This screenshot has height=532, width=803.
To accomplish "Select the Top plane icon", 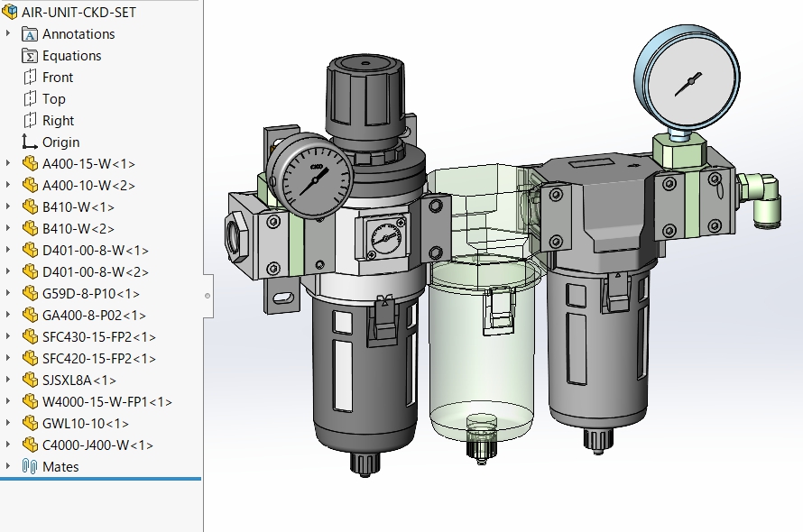I will [30, 98].
